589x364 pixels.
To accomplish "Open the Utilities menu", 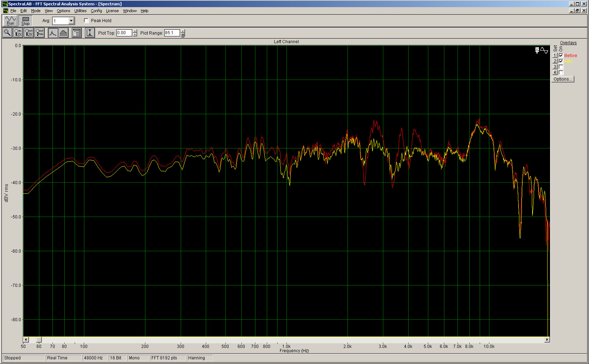I will click(x=80, y=11).
